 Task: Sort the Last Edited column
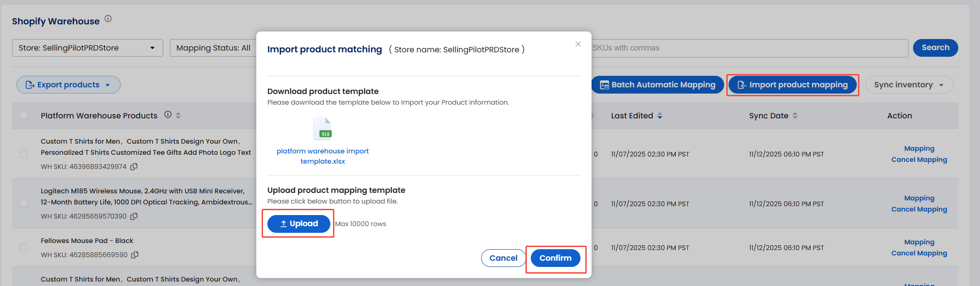(x=660, y=116)
